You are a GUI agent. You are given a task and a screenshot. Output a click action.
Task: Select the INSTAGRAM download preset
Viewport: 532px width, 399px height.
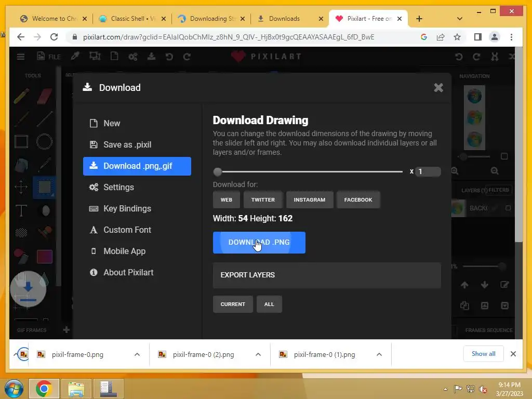[x=310, y=199]
